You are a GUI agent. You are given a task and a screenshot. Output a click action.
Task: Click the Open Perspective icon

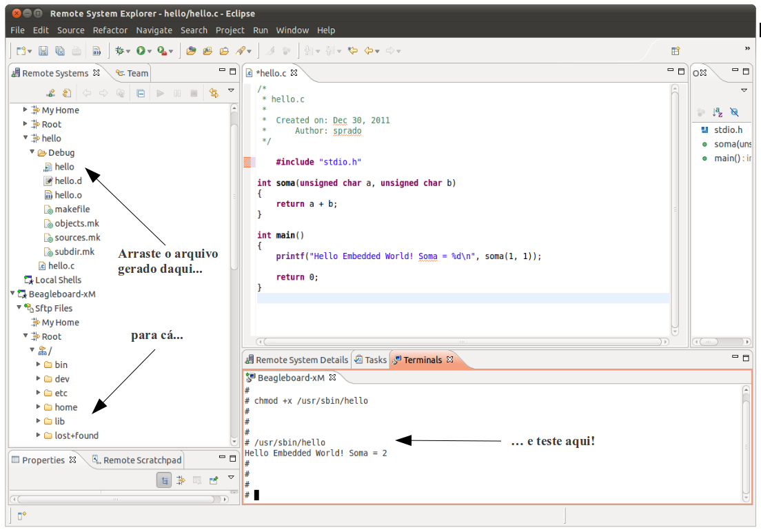pos(675,51)
